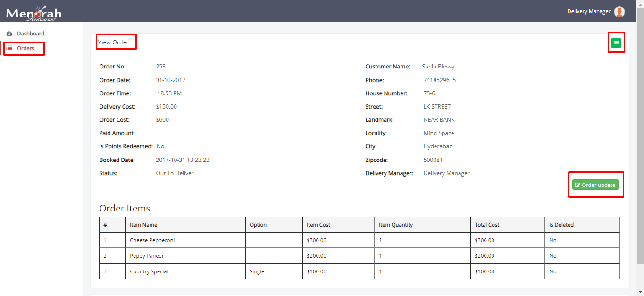Click the Delivery Manager username in header
Viewport: 644px width, 296px height.
[588, 11]
